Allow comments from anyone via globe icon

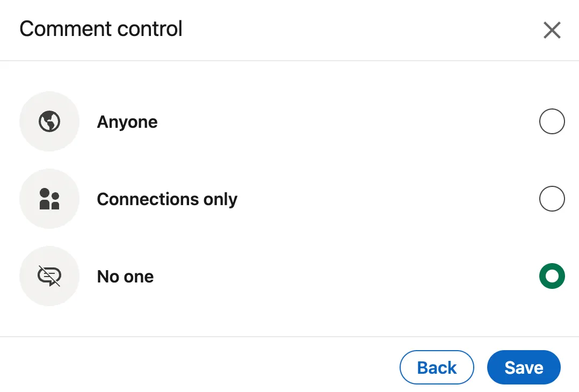(49, 122)
